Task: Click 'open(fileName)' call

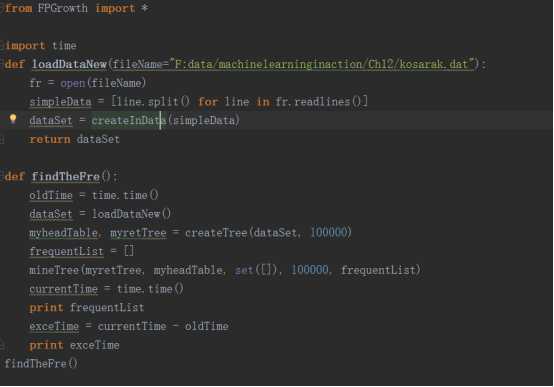Action: tap(103, 83)
